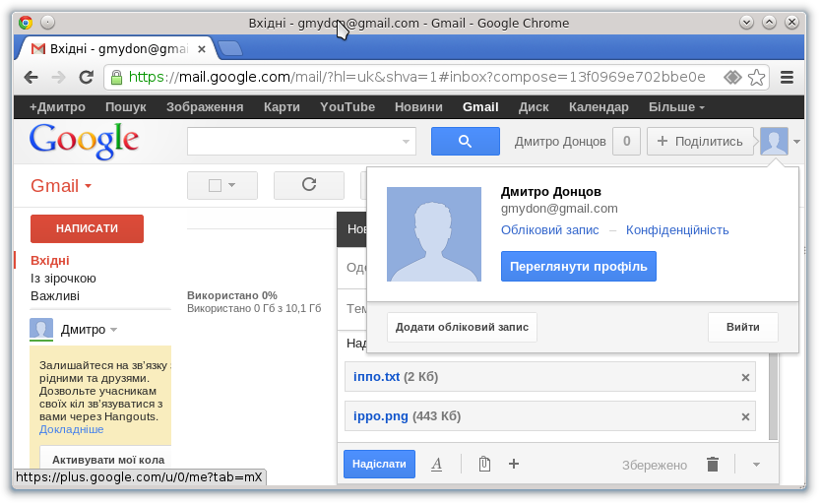Screen dimensions: 821x504
Task: Click the Надіслати send button
Action: [x=379, y=465]
